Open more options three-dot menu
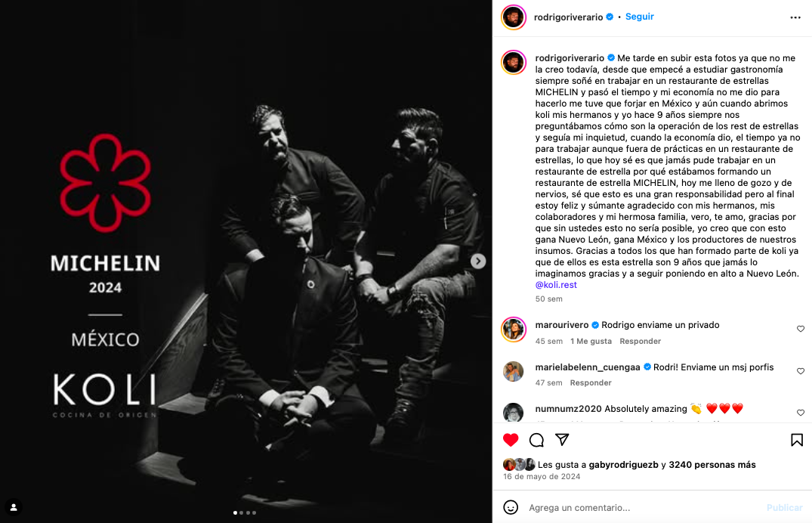812x523 pixels. point(795,17)
